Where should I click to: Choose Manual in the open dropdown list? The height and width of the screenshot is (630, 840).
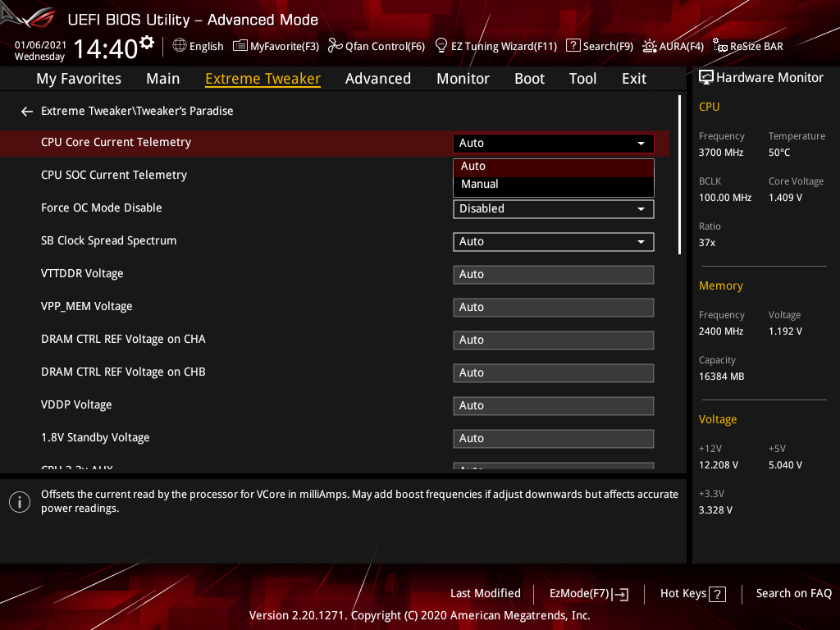coord(554,185)
